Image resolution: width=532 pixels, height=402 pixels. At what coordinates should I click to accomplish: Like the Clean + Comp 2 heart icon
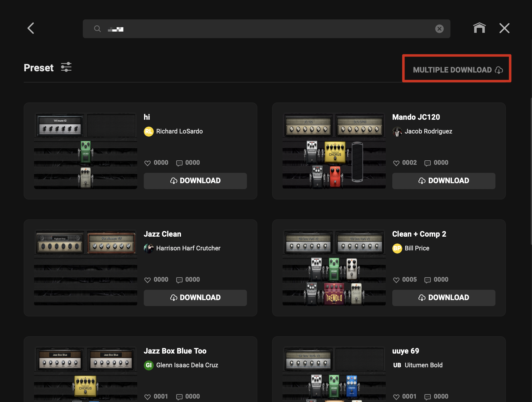click(396, 280)
